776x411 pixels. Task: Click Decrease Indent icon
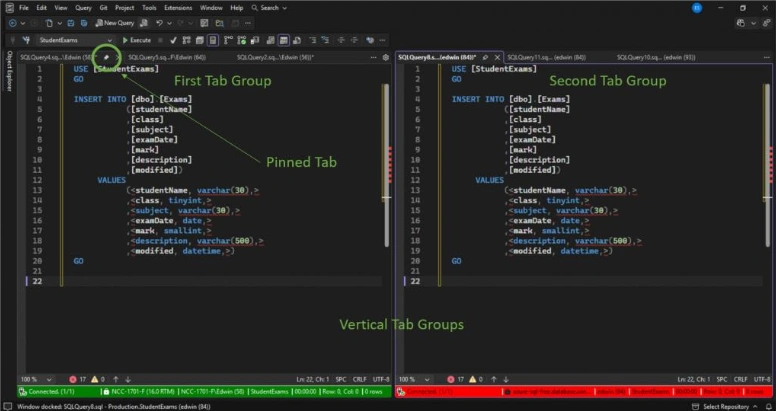pos(341,40)
